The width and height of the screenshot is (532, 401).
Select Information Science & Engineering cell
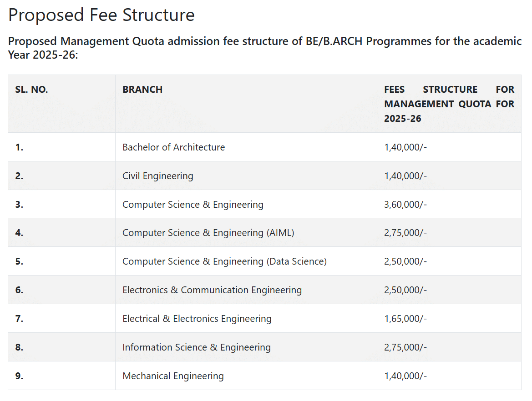[196, 347]
